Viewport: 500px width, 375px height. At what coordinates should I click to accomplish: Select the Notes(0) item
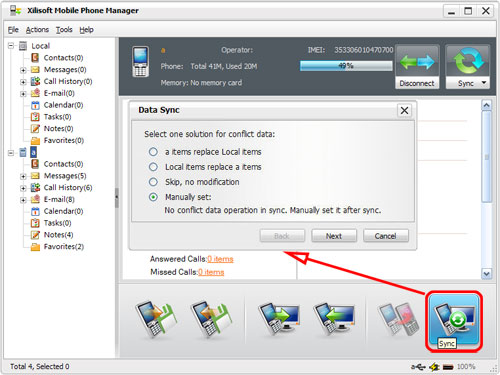(58, 128)
